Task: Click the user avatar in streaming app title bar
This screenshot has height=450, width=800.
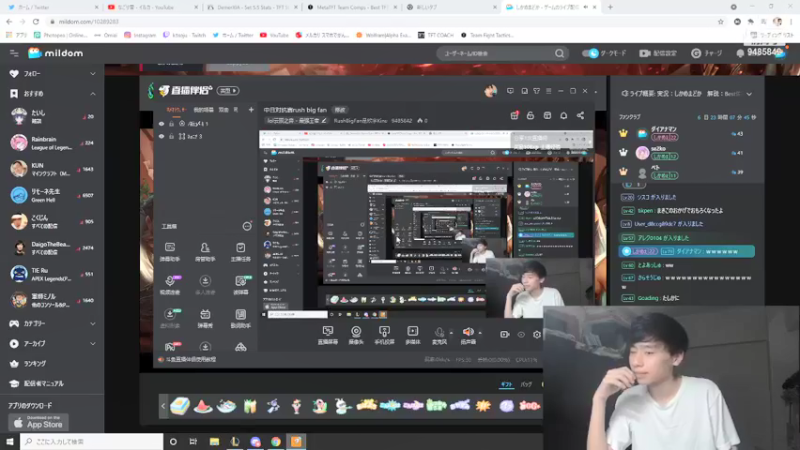Action: [x=490, y=91]
